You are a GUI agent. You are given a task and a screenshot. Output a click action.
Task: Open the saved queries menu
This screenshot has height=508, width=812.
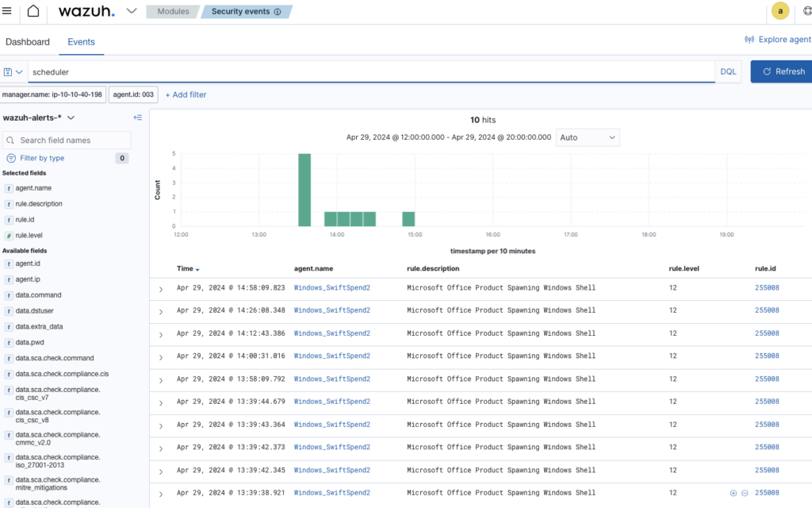(13, 72)
